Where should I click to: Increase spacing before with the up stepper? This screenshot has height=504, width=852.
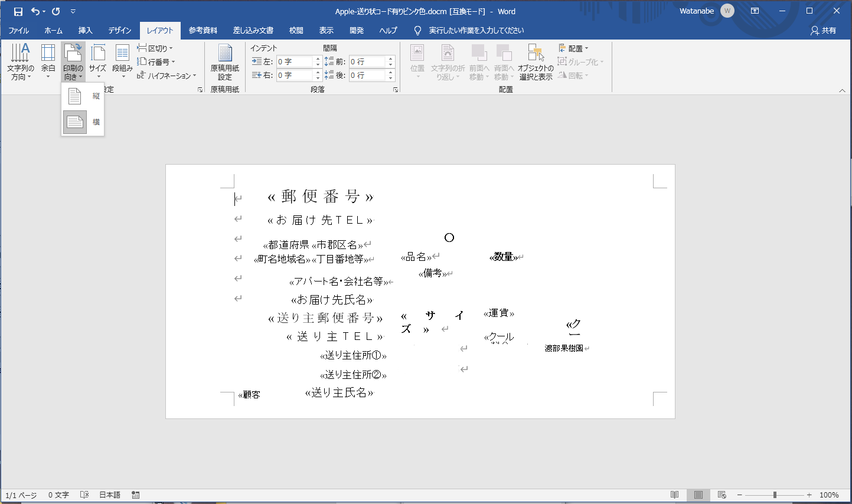[391, 59]
